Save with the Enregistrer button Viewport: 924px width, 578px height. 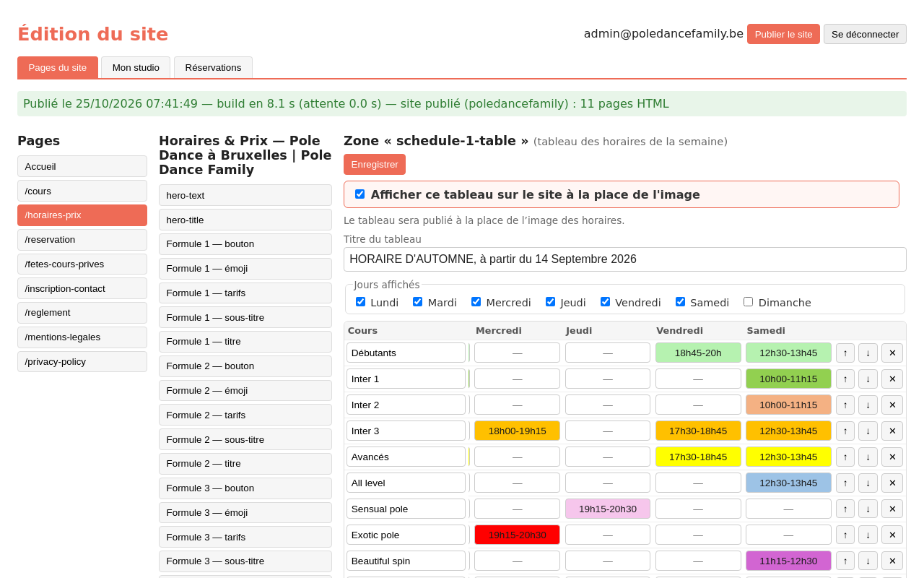point(375,164)
